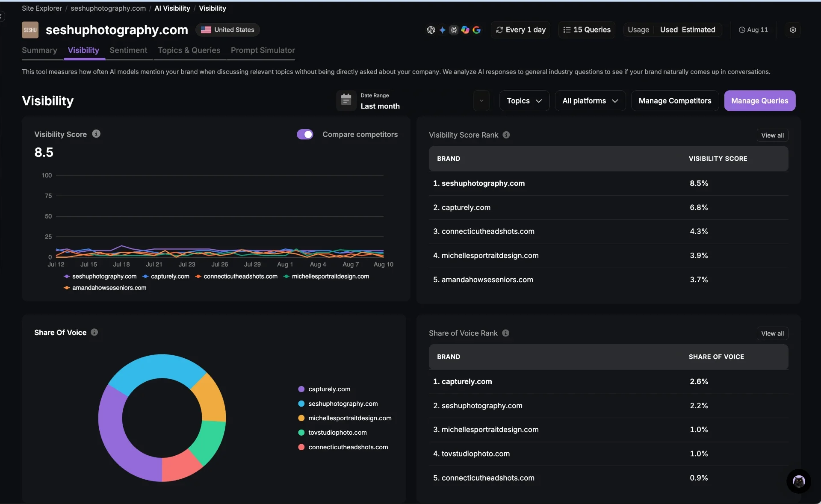Screen dimensions: 821x504
Task: Click the AI Visibility breadcrumb
Action: tap(172, 9)
